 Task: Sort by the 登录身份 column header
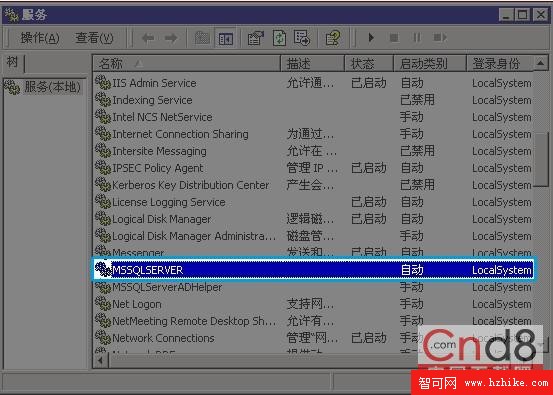click(x=500, y=63)
